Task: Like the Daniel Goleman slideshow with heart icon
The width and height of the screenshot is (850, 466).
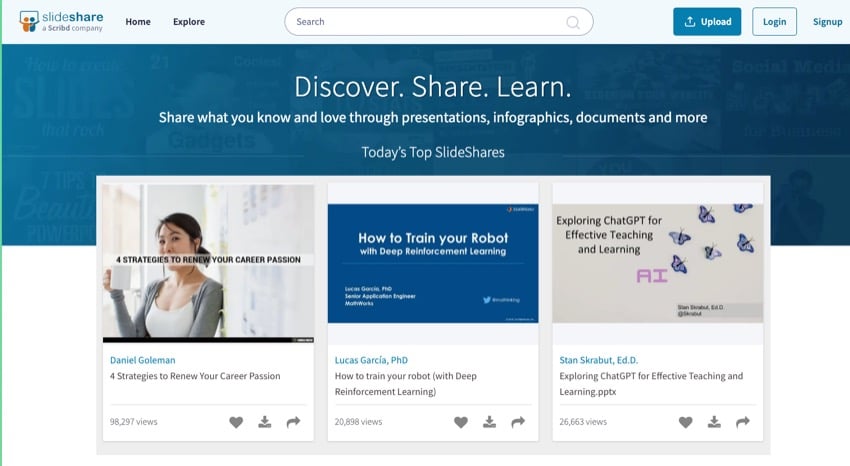Action: point(236,422)
